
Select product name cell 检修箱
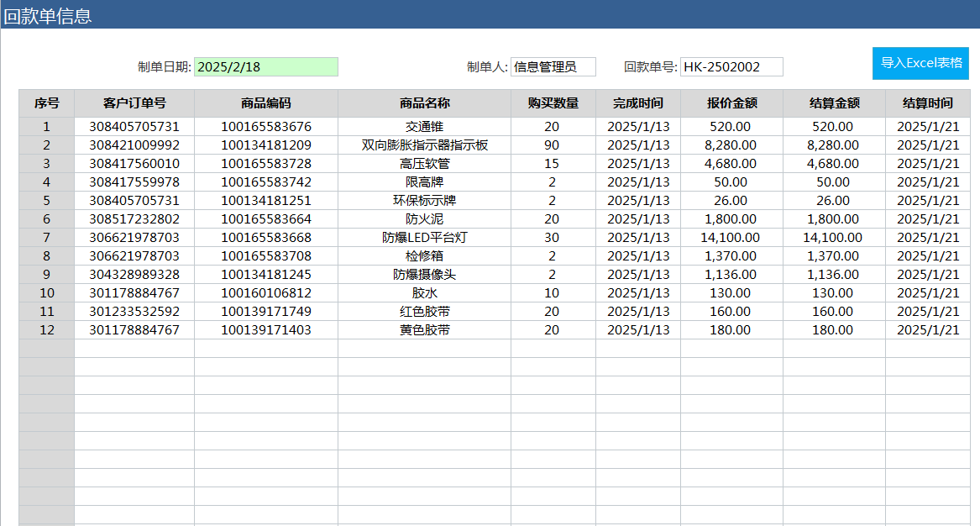(x=424, y=255)
